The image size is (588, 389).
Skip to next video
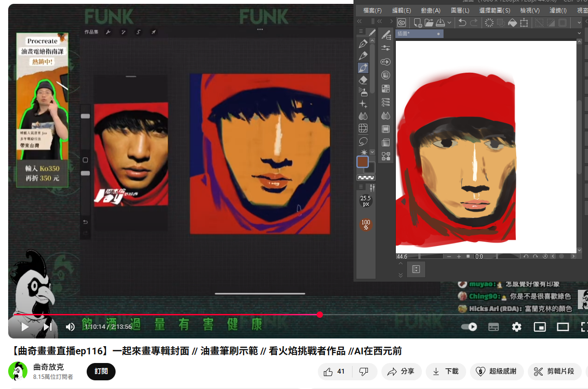pyautogui.click(x=47, y=327)
